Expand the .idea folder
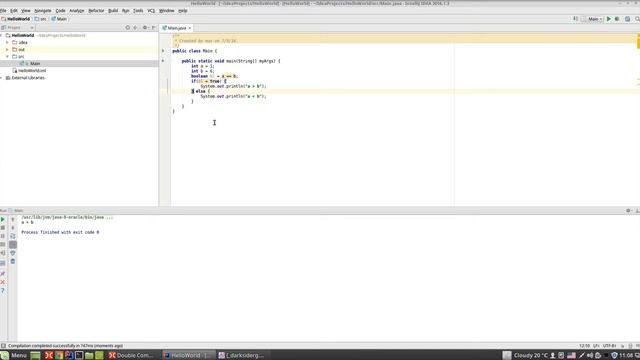The width and height of the screenshot is (640, 360). pyautogui.click(x=7, y=42)
